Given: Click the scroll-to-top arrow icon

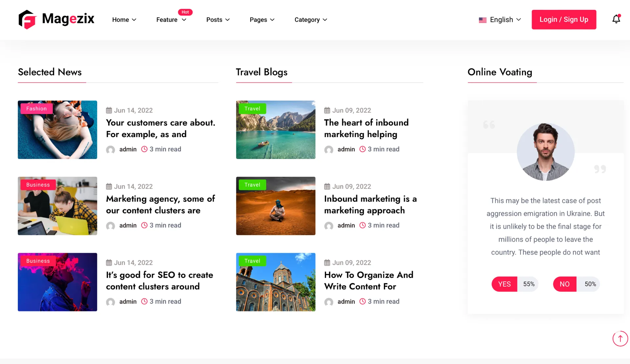Looking at the screenshot, I should coord(620,338).
